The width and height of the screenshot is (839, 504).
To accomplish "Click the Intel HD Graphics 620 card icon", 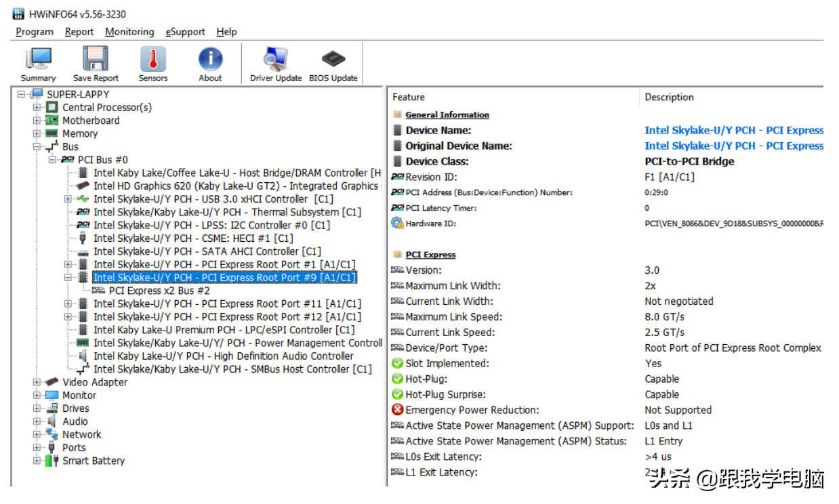I will coord(83,186).
